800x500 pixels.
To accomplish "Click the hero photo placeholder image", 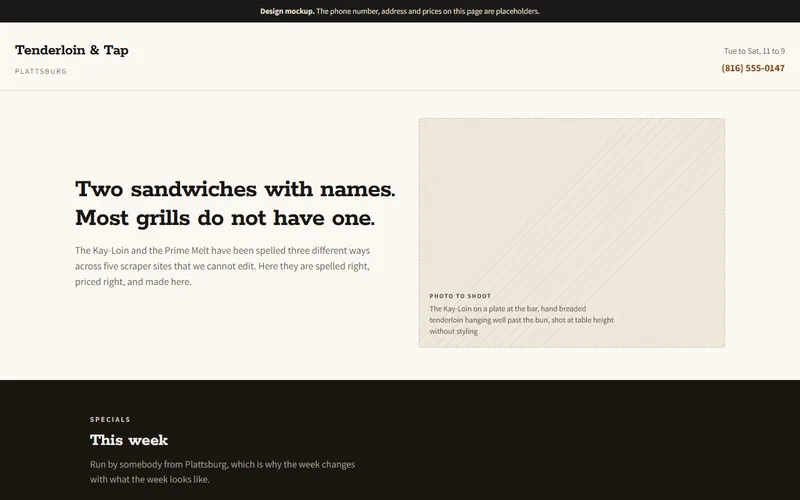I will 571,233.
